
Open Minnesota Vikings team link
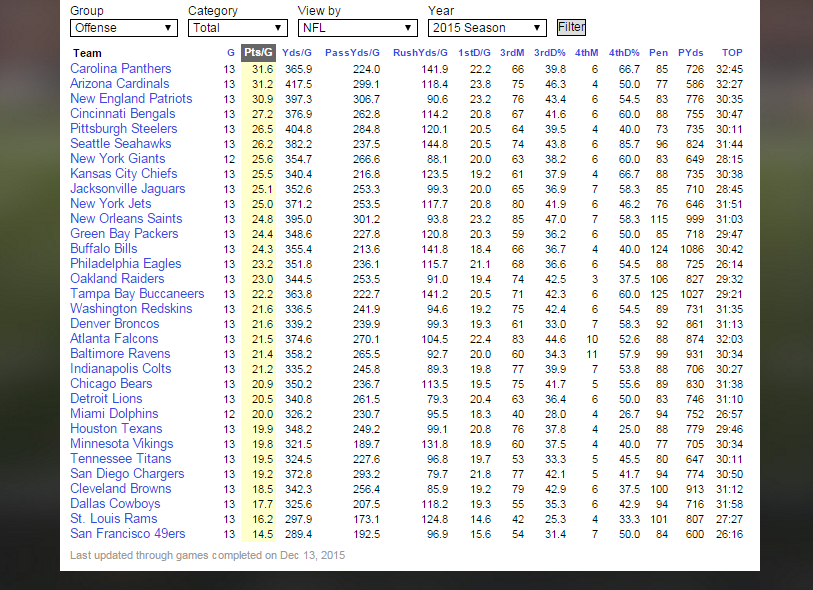point(122,444)
